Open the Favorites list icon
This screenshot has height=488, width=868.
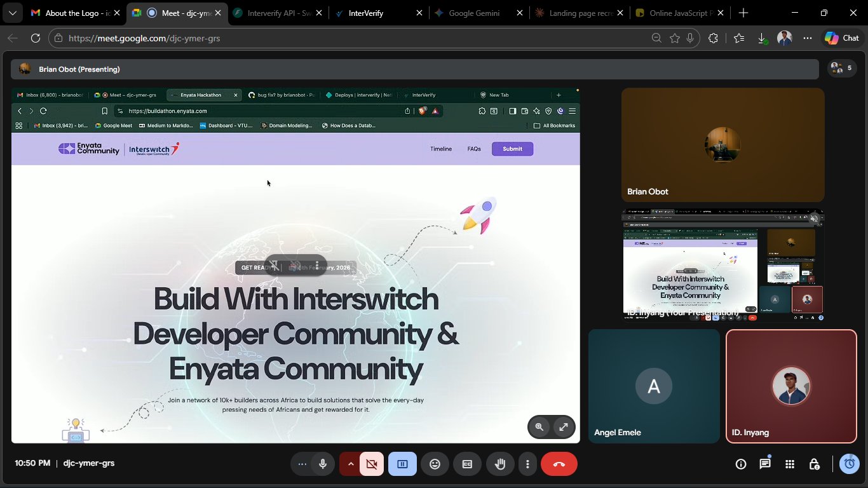738,38
